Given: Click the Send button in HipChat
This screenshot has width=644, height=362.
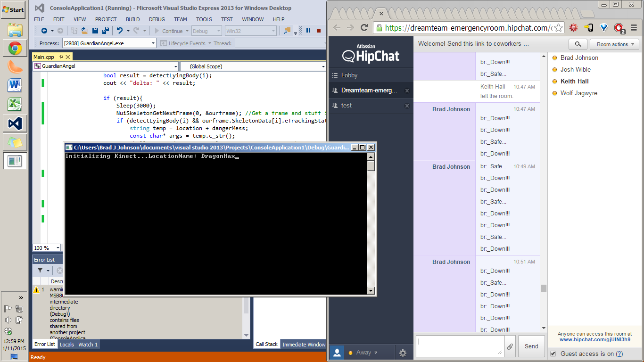Looking at the screenshot, I should [531, 346].
